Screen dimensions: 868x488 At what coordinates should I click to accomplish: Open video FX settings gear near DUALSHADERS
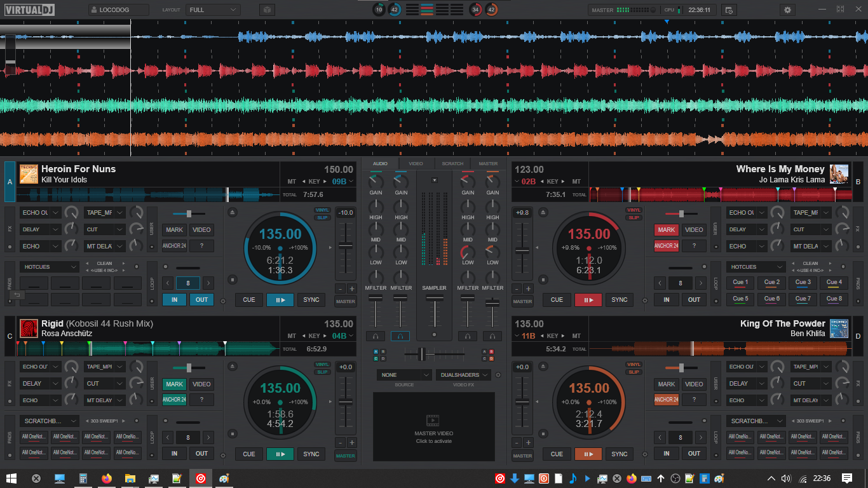(498, 375)
